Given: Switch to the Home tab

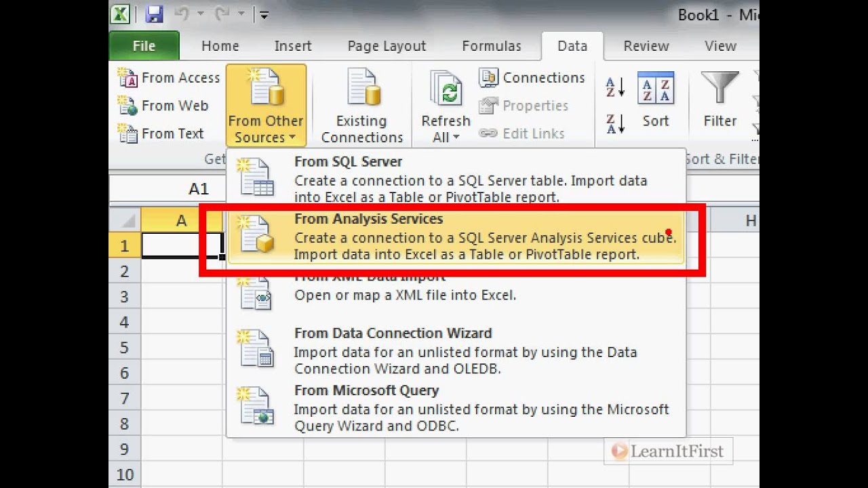Looking at the screenshot, I should tap(220, 46).
